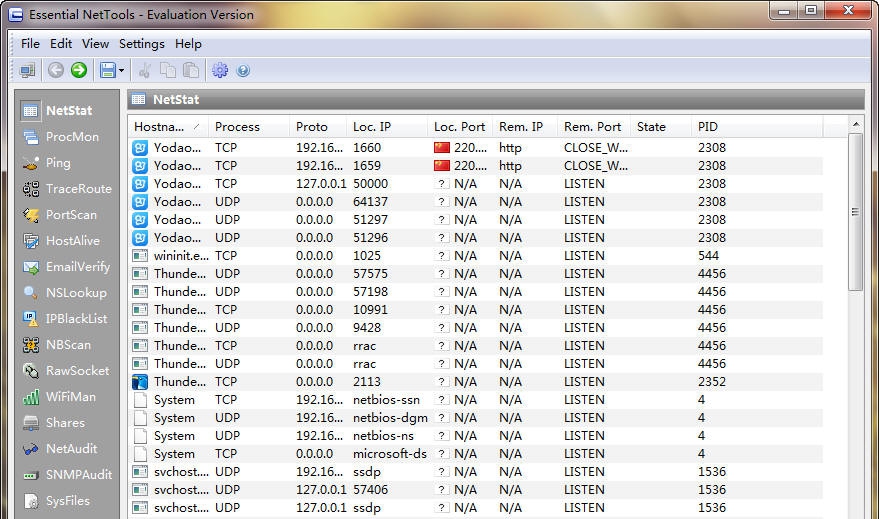Open the Settings menu
The image size is (879, 519).
[x=141, y=44]
